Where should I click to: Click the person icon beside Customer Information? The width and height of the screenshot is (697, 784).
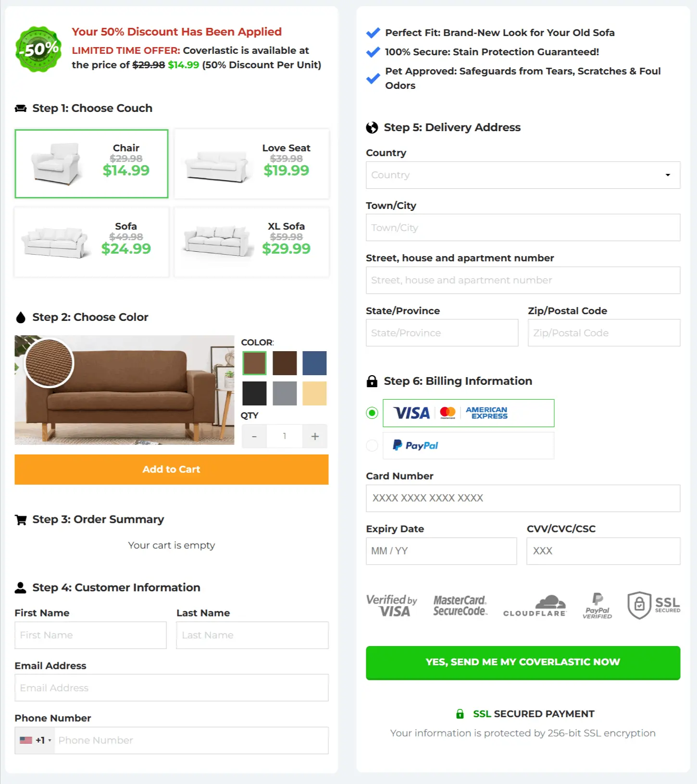click(x=20, y=587)
